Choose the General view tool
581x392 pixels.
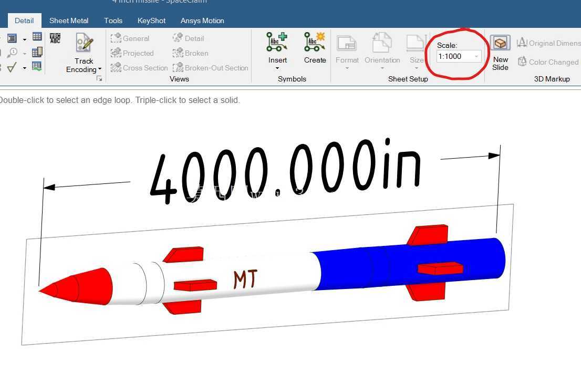click(130, 38)
